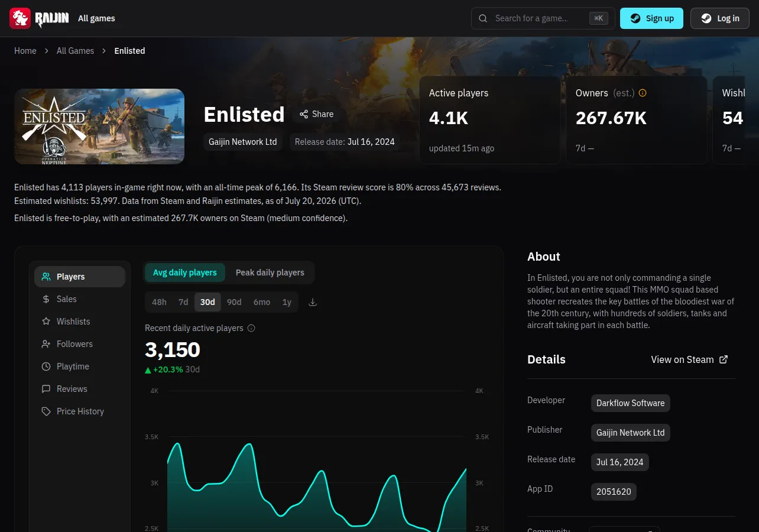This screenshot has width=759, height=532.
Task: Select the 7d time range
Action: point(183,302)
